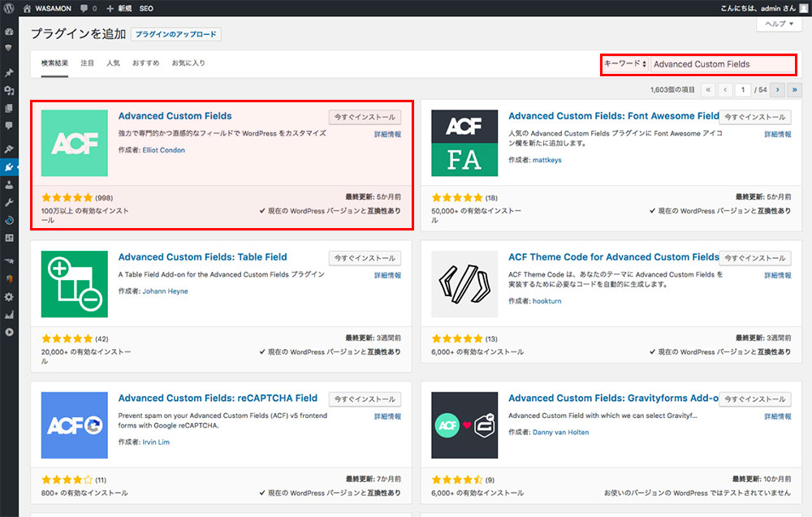
Task: Open ACF Theme Code for Advanced Custom Fields title
Action: [x=614, y=257]
